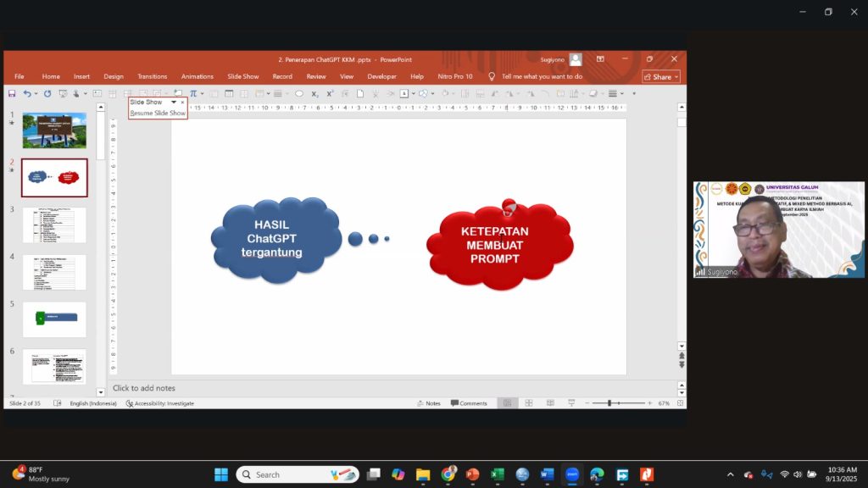
Task: Toggle the Notes pane in status bar
Action: click(428, 403)
